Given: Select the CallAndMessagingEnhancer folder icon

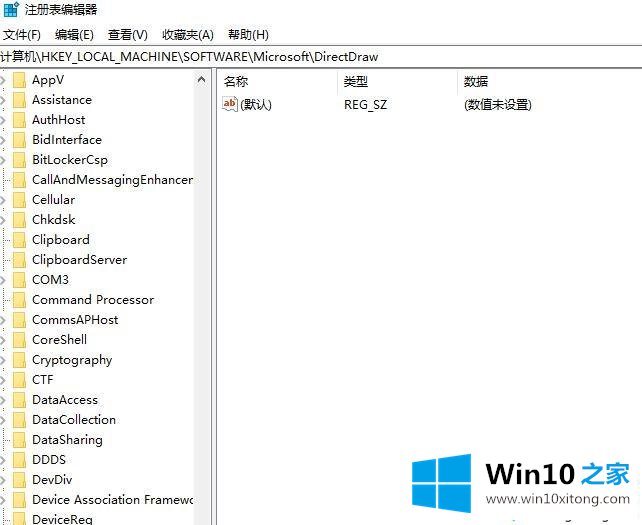Looking at the screenshot, I should (19, 180).
